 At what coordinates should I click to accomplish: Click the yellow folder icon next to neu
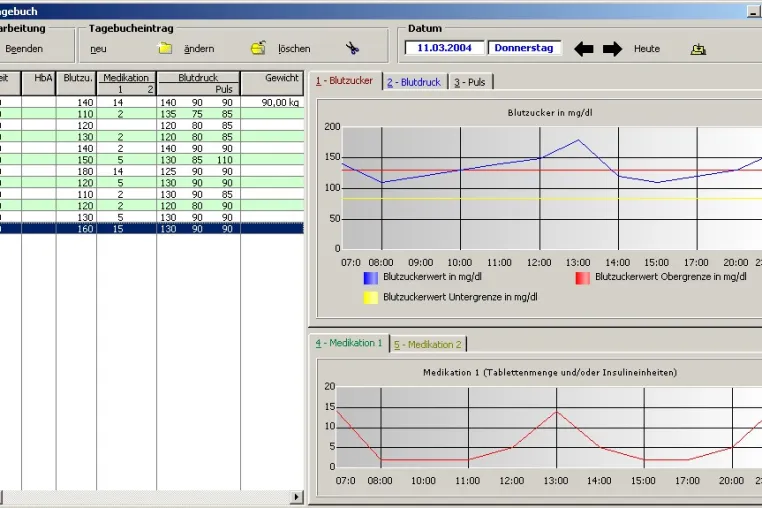[165, 48]
